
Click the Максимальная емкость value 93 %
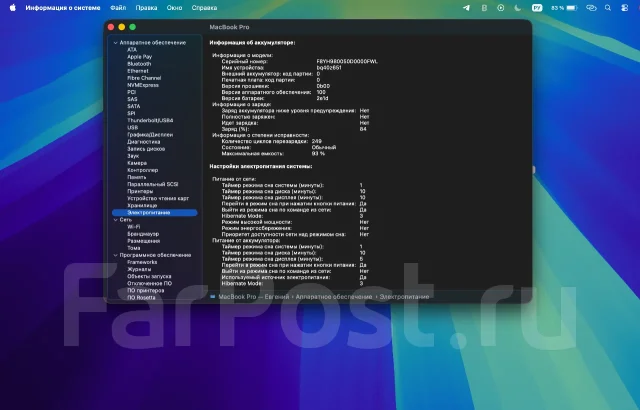point(318,154)
